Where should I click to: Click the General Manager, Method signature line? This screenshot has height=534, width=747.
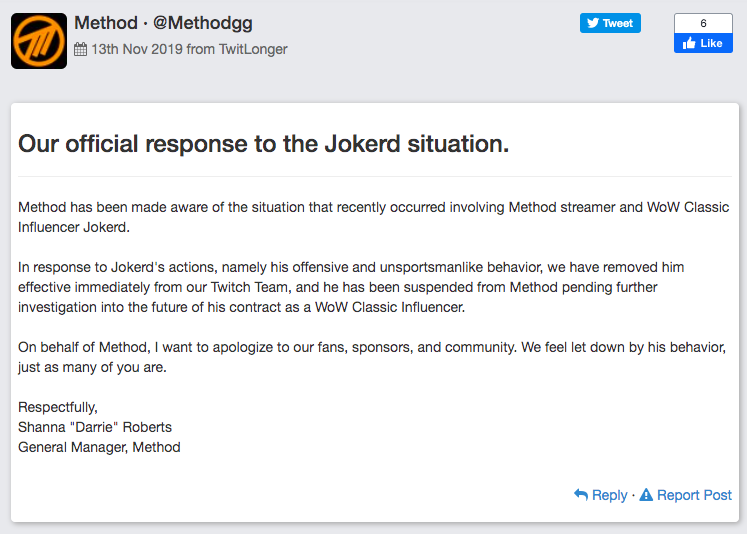pyautogui.click(x=99, y=447)
